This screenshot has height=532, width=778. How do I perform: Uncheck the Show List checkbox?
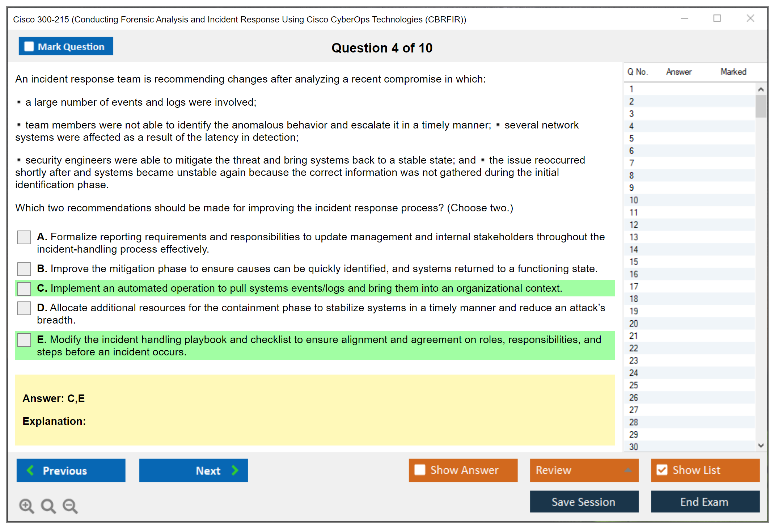[x=662, y=470]
